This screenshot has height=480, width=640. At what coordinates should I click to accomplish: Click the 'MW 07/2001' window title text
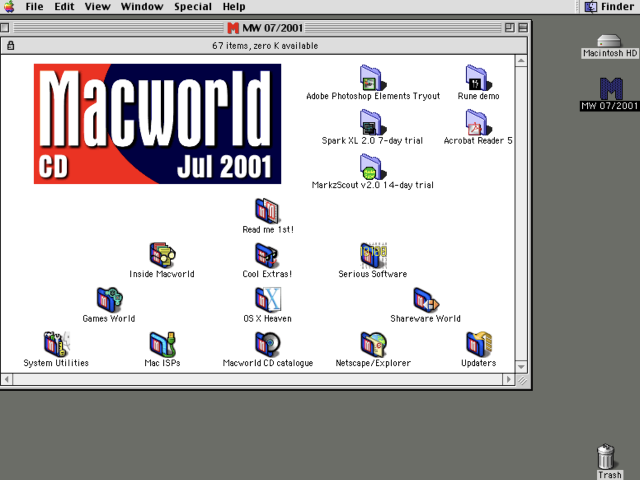pyautogui.click(x=272, y=28)
